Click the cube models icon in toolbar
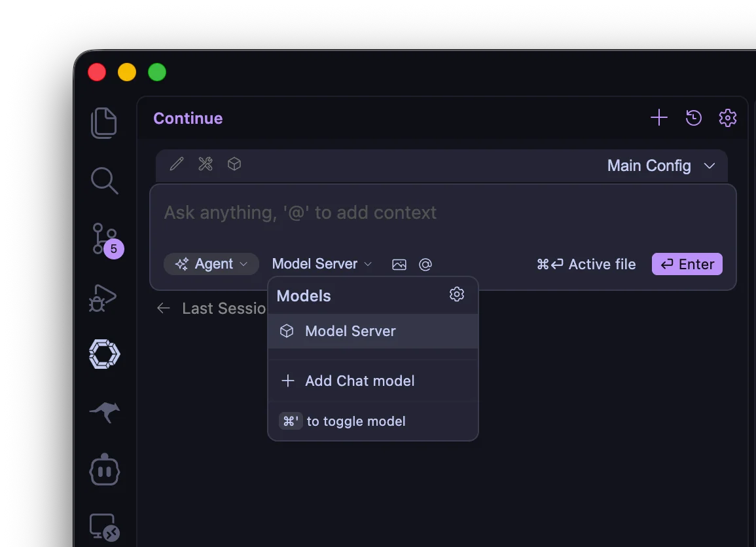 click(234, 164)
